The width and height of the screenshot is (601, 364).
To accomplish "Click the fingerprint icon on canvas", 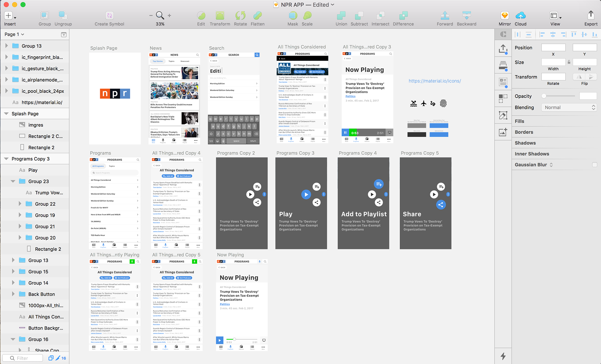I will pos(443,104).
